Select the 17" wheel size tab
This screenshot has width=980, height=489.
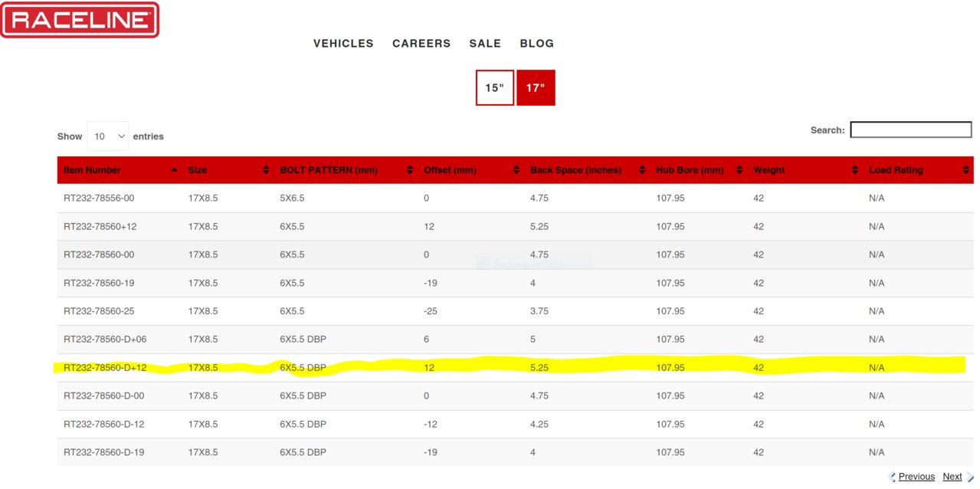[x=536, y=87]
